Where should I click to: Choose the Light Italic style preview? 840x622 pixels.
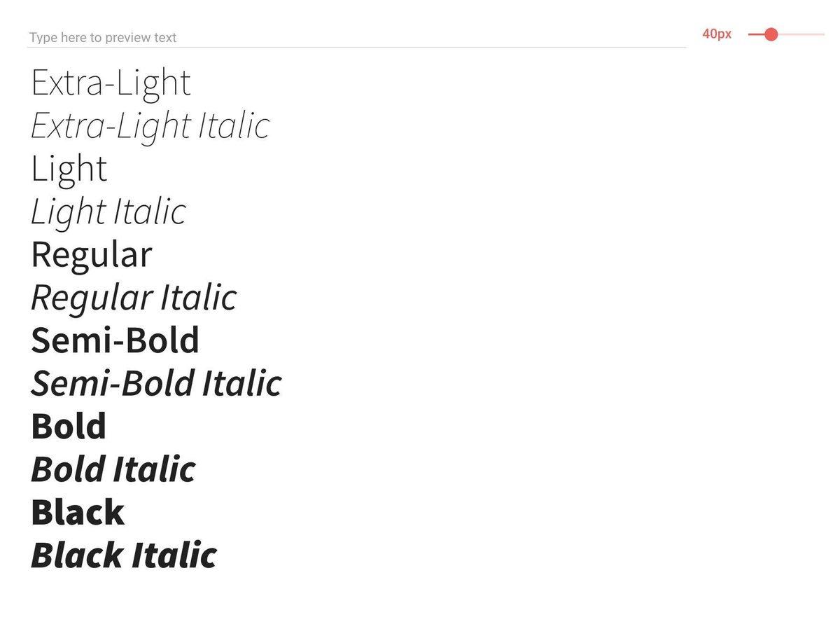coord(108,212)
